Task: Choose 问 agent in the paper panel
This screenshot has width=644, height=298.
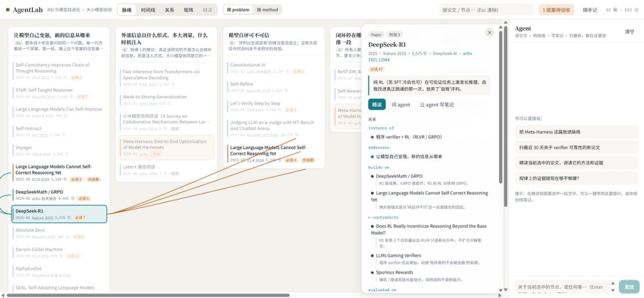Action: coord(401,105)
